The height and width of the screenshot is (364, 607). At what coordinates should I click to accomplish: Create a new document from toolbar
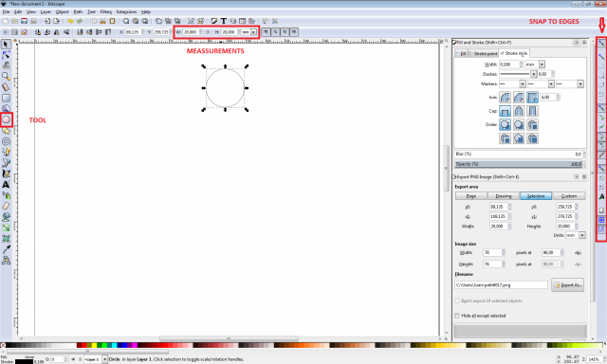(x=6, y=21)
